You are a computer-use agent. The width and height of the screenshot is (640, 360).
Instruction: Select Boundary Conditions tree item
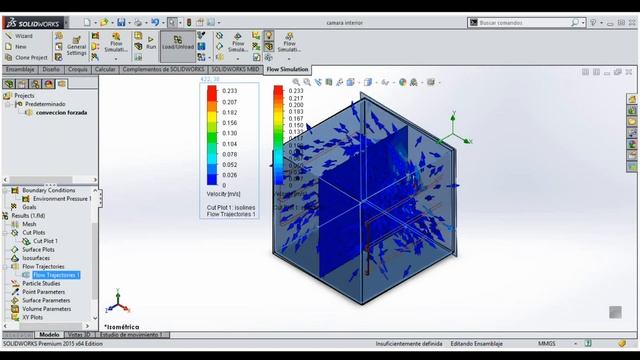coord(49,190)
